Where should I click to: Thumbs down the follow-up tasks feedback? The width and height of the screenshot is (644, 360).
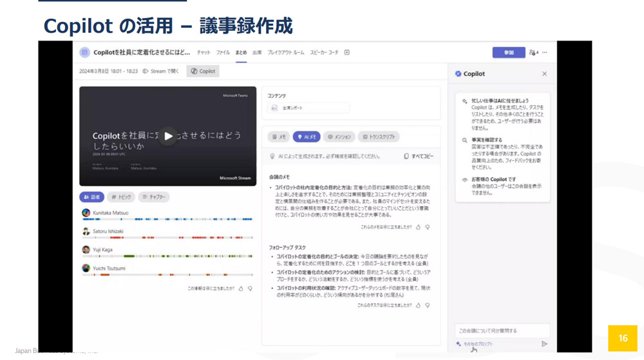point(427,305)
